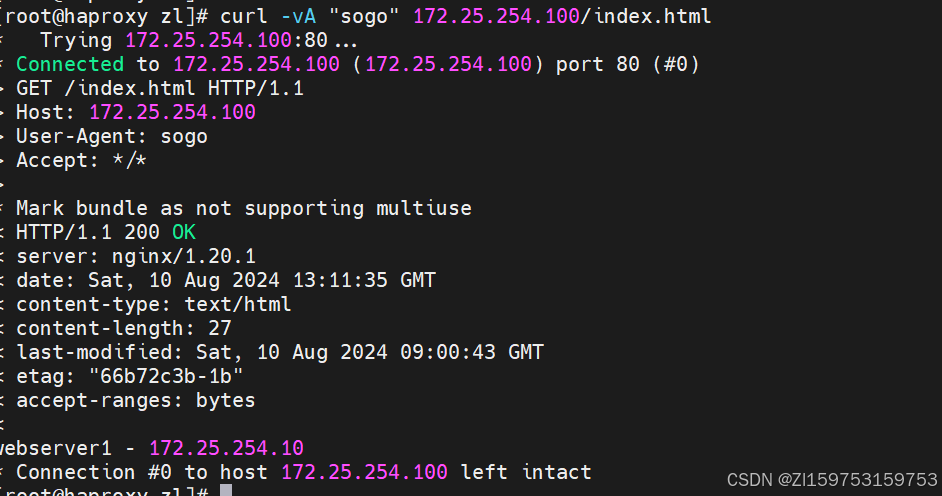Click the terminal cursor block at prompt
The image size is (942, 496).
pos(226,490)
